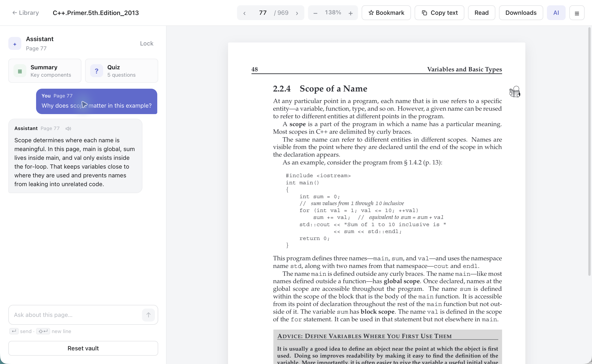592x364 pixels.
Task: Zoom in with the plus icon
Action: coord(351,13)
